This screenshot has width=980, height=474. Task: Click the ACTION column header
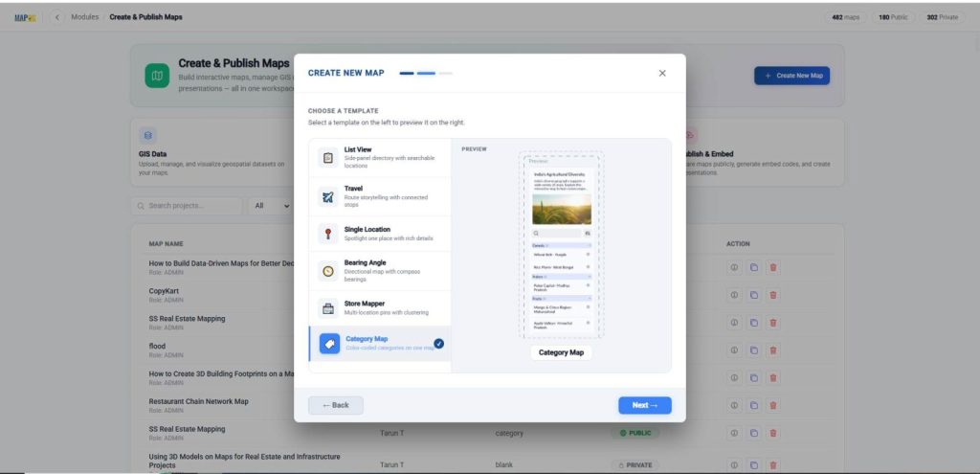coord(738,244)
